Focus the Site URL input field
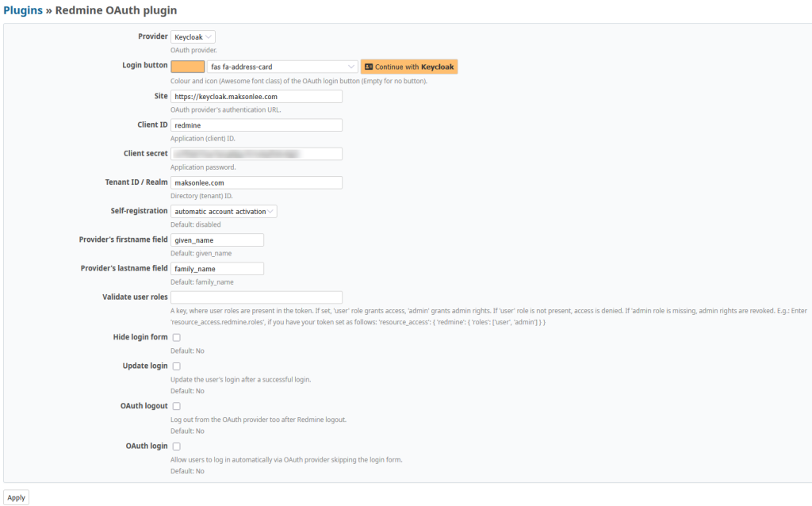Viewport: 812px width, 506px height. tap(256, 96)
